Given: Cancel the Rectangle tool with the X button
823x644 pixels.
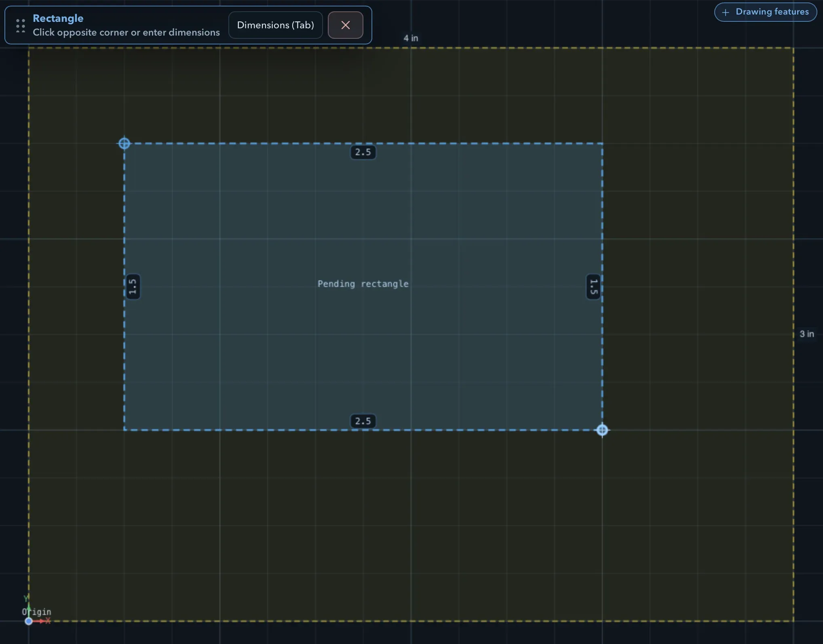Looking at the screenshot, I should click(345, 25).
